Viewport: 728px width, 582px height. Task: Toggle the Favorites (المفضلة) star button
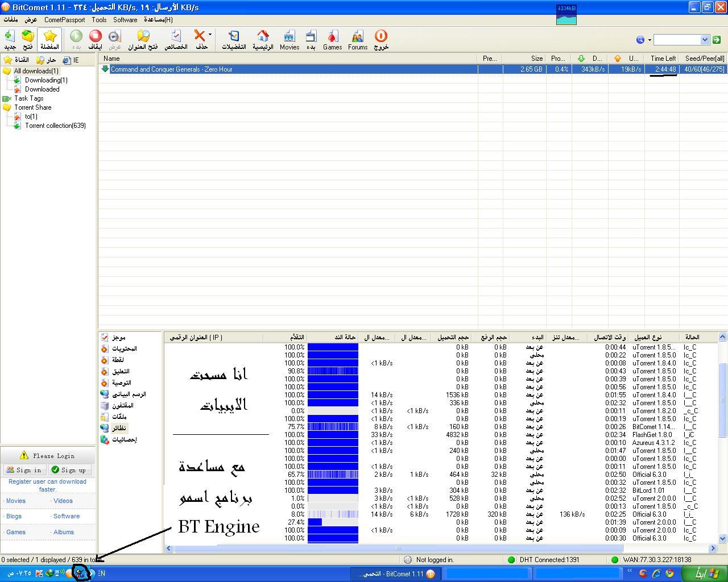point(49,40)
